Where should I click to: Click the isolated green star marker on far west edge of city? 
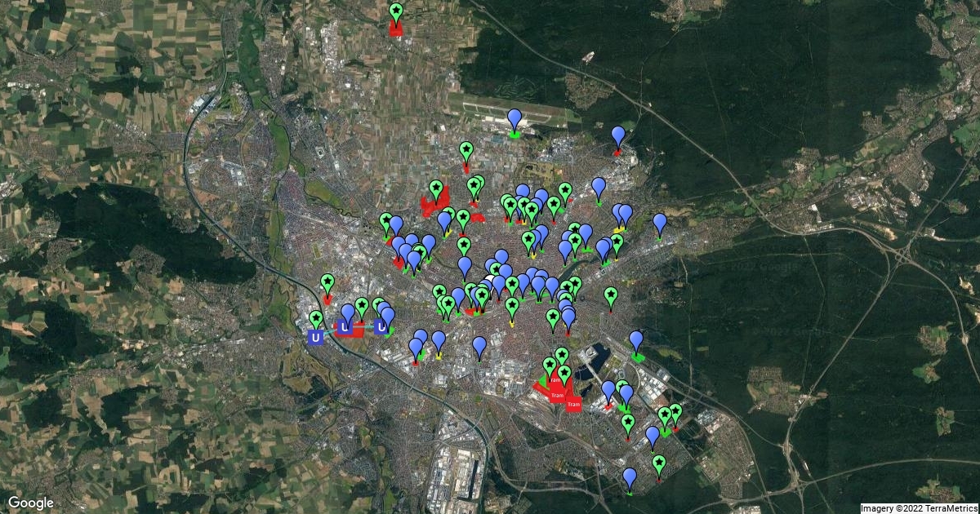pyautogui.click(x=327, y=283)
